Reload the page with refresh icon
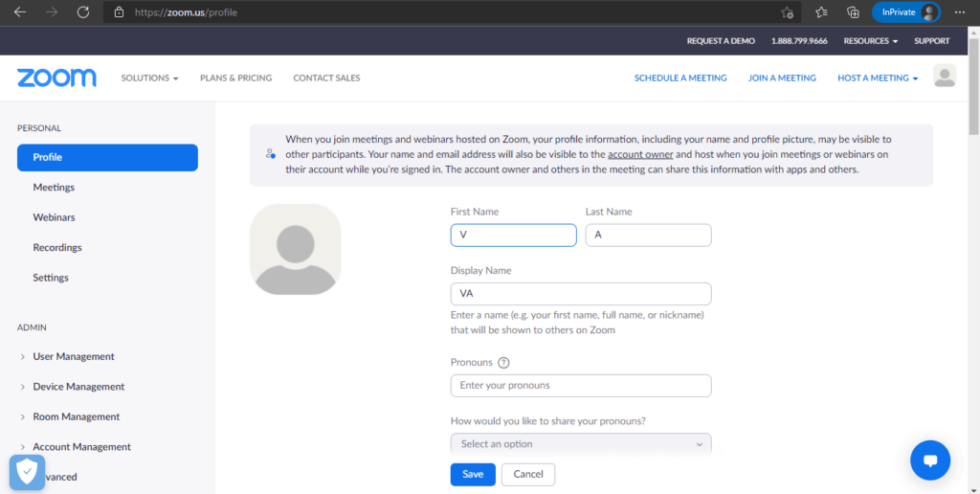 pos(82,11)
